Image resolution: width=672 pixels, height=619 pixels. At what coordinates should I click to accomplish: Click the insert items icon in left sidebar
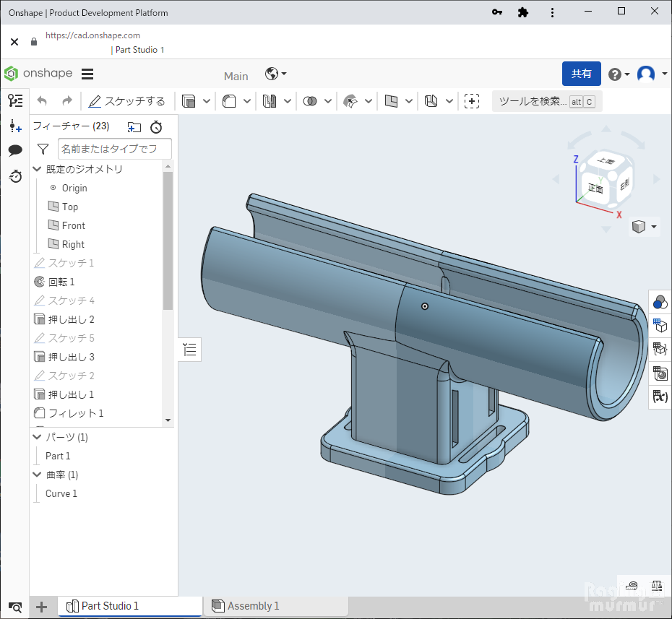click(15, 126)
